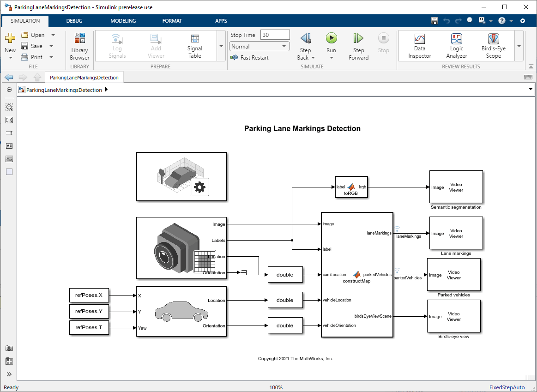
Task: Toggle the laneMarkings signal logging badge
Action: pos(397,229)
